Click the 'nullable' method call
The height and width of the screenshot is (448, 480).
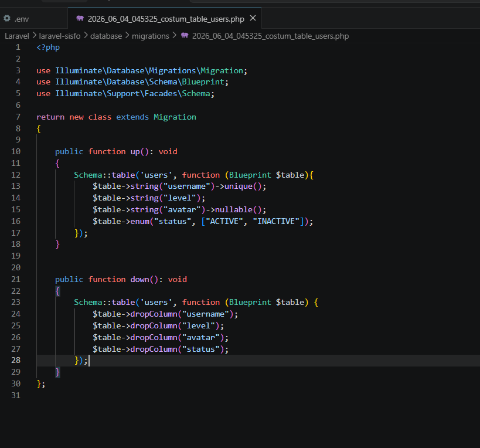234,210
